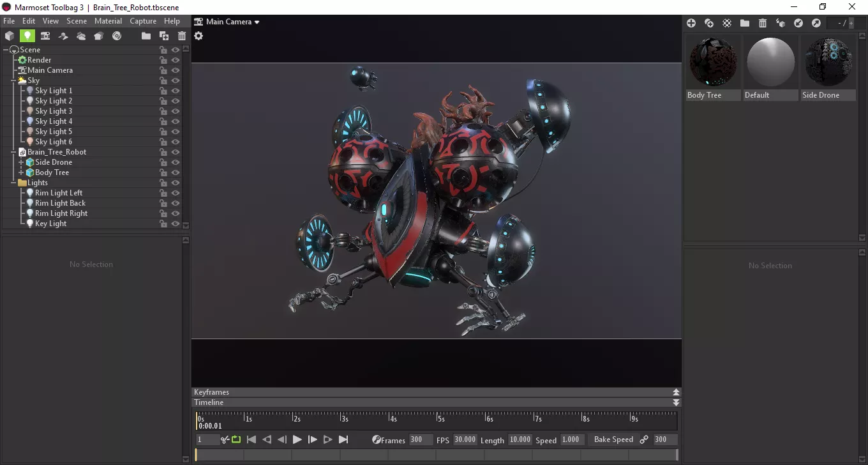This screenshot has height=465, width=868.
Task: Collapse the Sky group in scene tree
Action: click(x=13, y=80)
